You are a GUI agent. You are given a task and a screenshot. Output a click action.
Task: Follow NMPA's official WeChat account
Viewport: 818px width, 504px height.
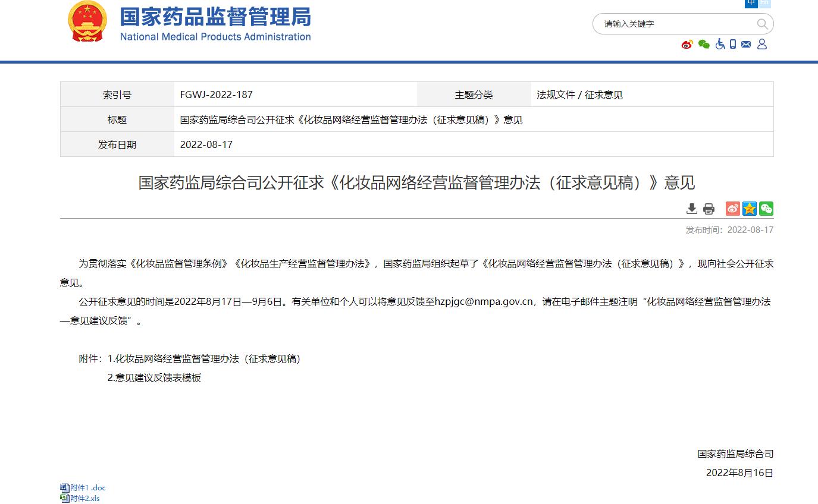point(704,44)
